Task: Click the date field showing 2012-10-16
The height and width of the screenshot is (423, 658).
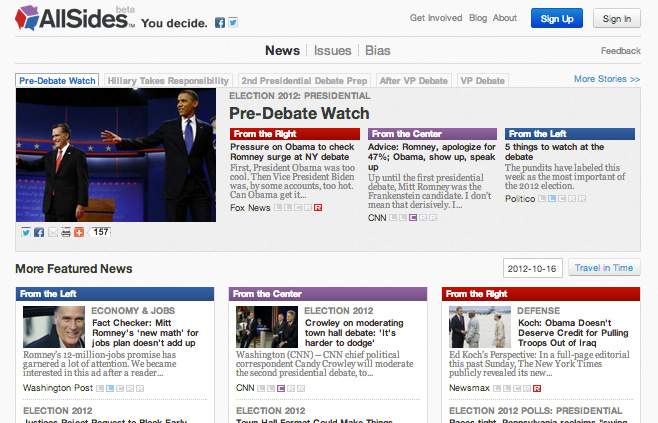Action: point(532,269)
